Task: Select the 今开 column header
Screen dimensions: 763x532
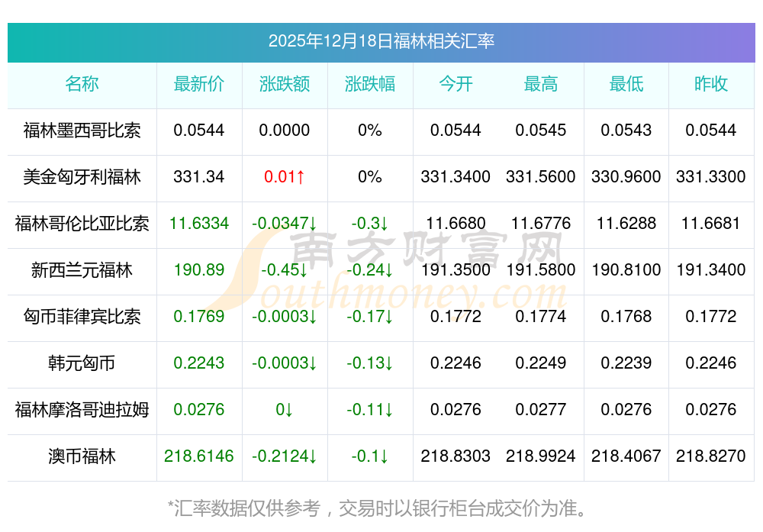Action: point(456,84)
